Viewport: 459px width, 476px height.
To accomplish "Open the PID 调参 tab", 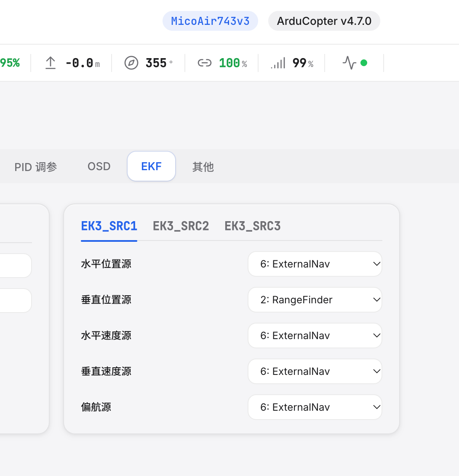I will coord(36,167).
